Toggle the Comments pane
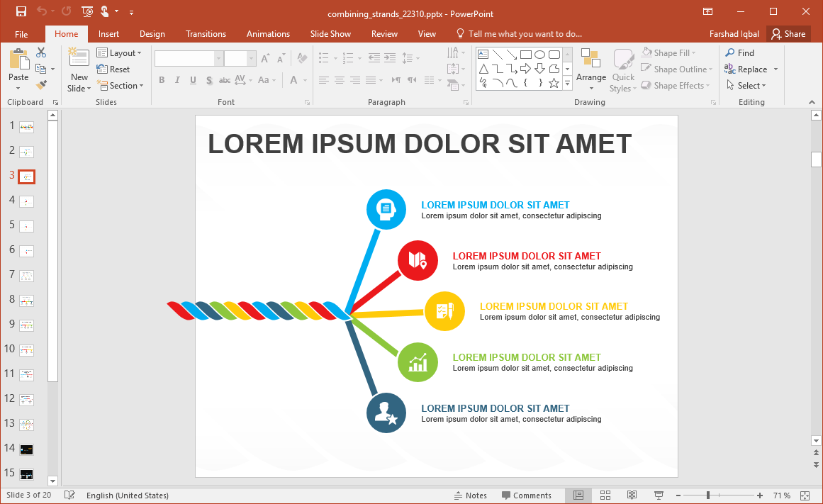Screen dimensions: 823x504 coord(527,495)
